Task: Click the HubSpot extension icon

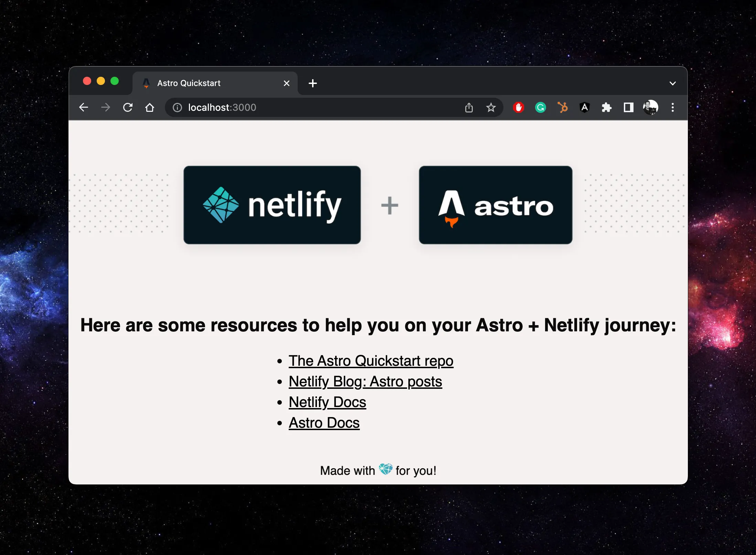Action: tap(562, 107)
